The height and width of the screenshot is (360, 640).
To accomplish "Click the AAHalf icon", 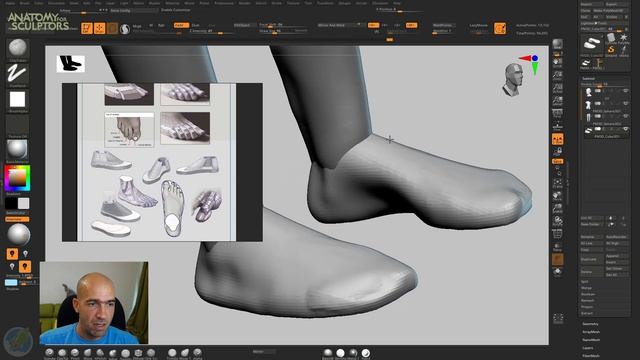I will click(x=558, y=100).
